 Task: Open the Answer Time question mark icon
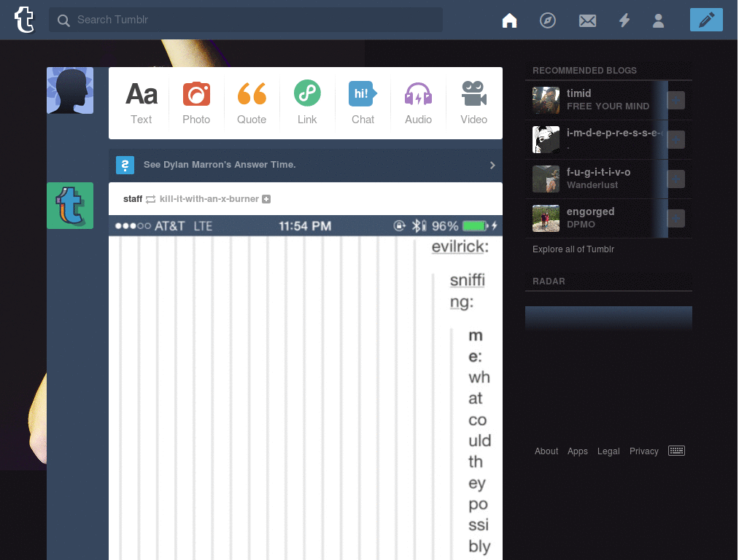point(125,165)
